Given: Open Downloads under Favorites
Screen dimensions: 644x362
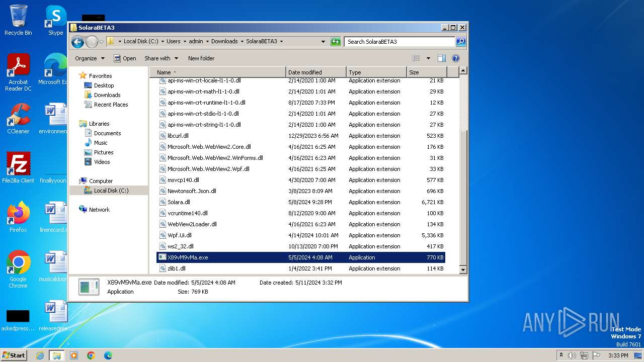Looking at the screenshot, I should pos(107,95).
